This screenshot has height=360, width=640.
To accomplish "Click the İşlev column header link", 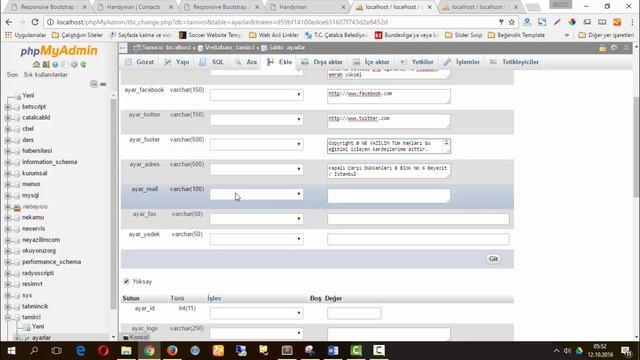I will [x=214, y=298].
